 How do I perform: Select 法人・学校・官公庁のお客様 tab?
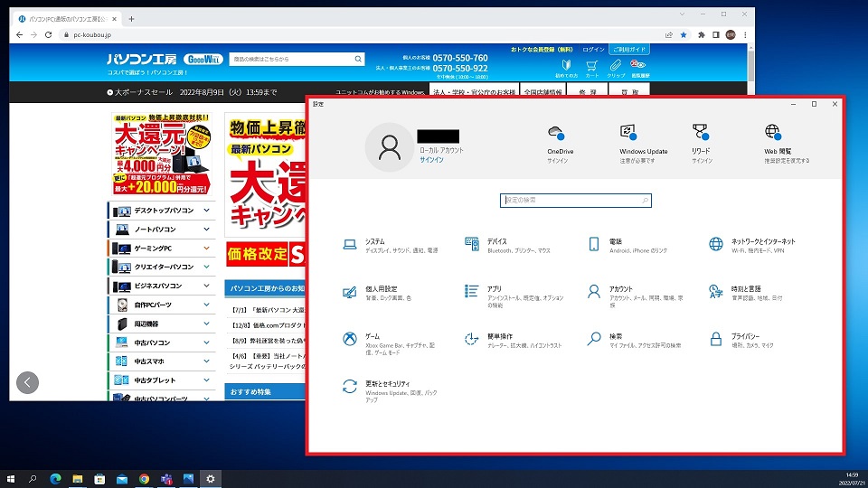[x=474, y=91]
